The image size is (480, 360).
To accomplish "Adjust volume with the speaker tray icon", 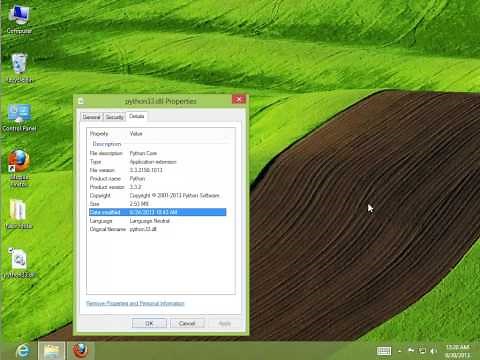I will click(x=433, y=351).
